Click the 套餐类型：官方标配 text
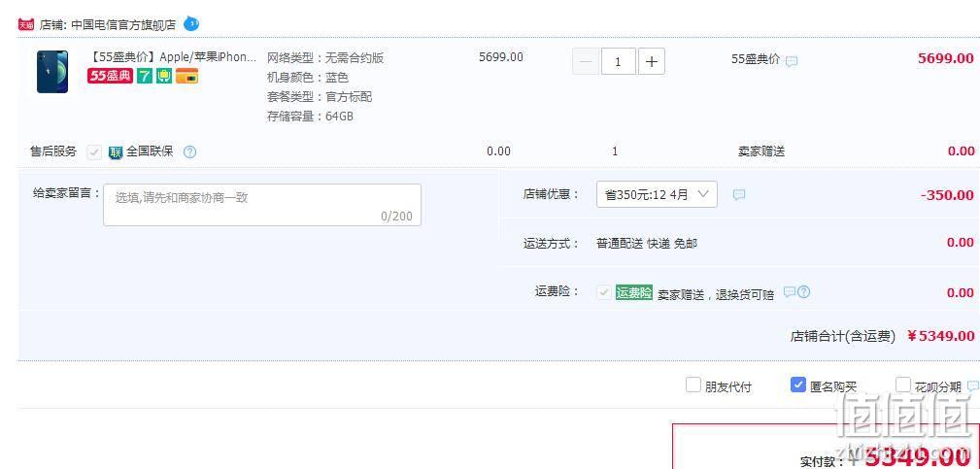Image resolution: width=980 pixels, height=469 pixels. coord(320,97)
